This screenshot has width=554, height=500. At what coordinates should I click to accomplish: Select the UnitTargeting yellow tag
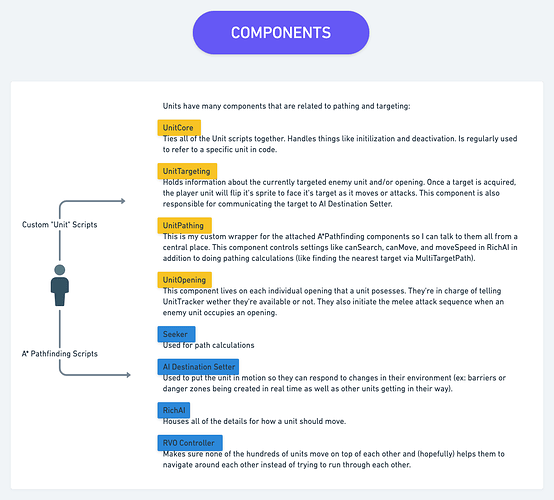187,171
